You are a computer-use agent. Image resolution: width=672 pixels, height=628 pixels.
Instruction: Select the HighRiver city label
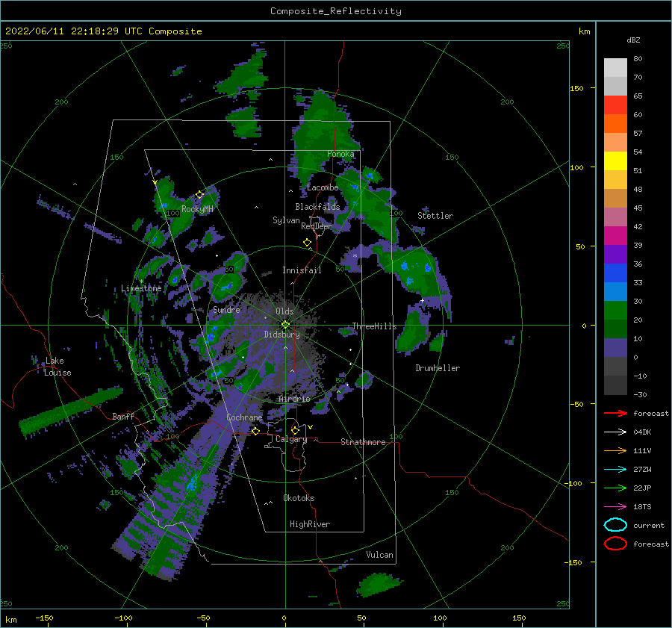310,524
